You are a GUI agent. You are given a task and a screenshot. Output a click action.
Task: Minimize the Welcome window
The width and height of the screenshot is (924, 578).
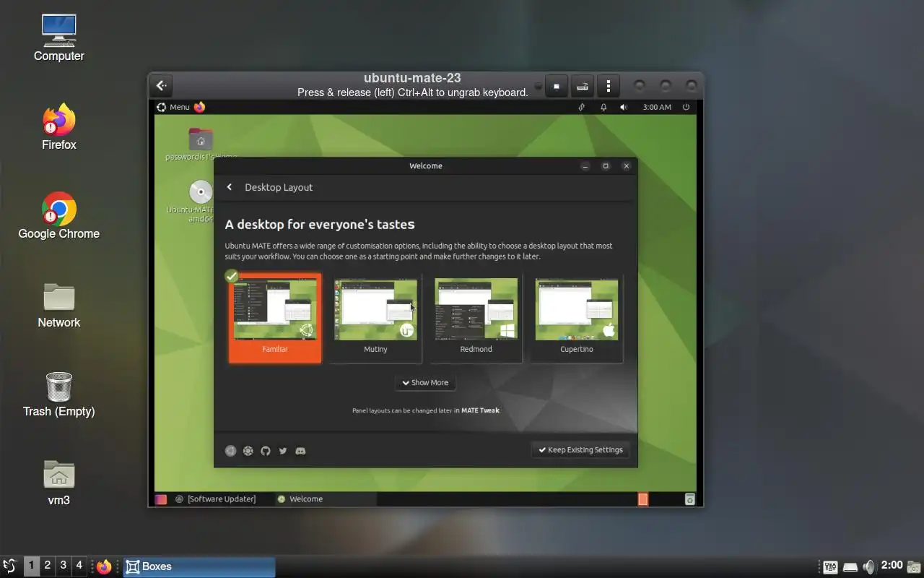point(585,166)
